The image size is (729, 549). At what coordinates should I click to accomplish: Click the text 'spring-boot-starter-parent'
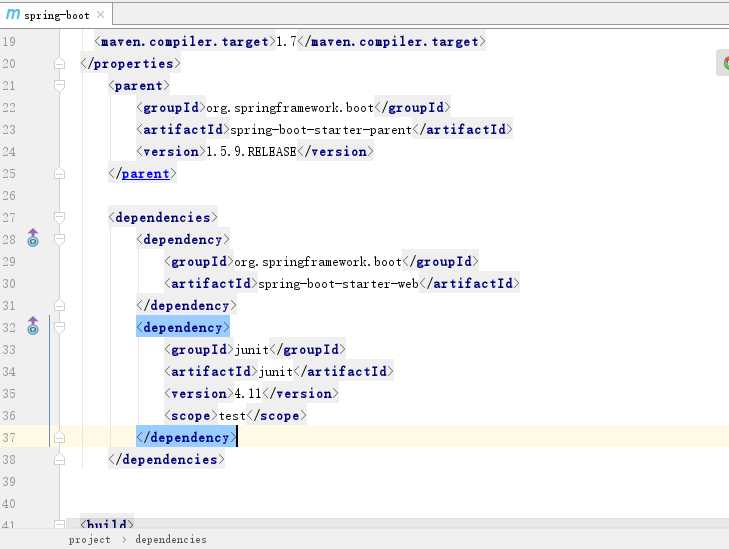pyautogui.click(x=321, y=130)
